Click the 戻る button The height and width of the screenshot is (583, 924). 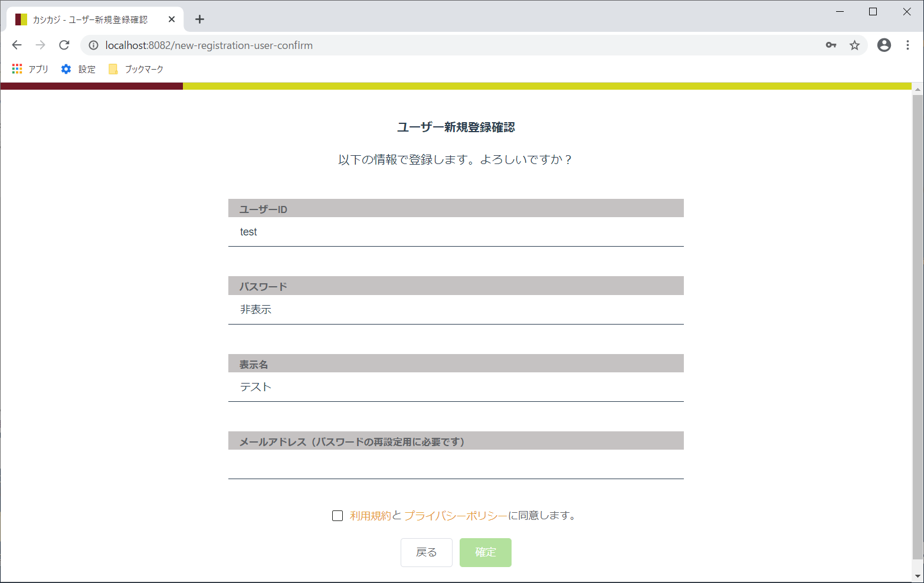427,552
